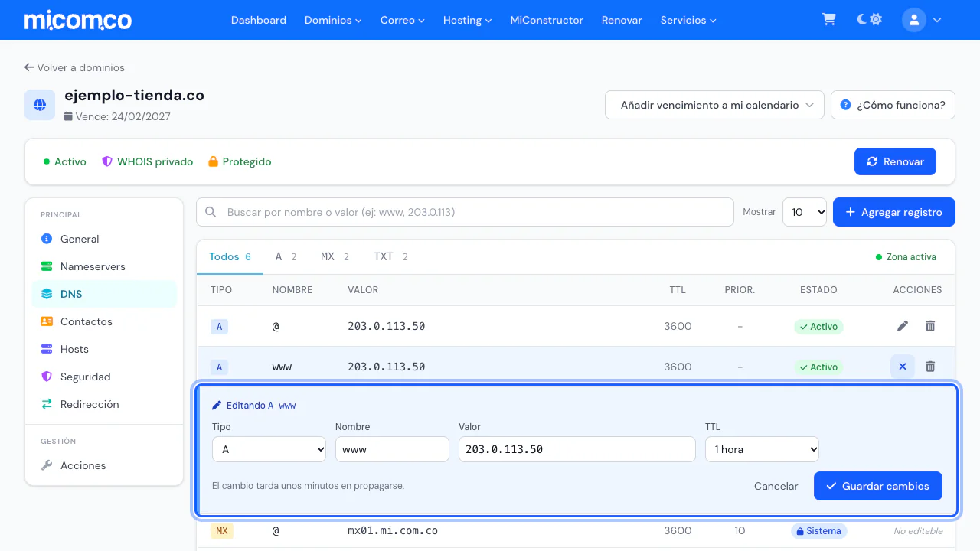Image resolution: width=980 pixels, height=551 pixels.
Task: Expand the Hosting menu
Action: tap(467, 20)
